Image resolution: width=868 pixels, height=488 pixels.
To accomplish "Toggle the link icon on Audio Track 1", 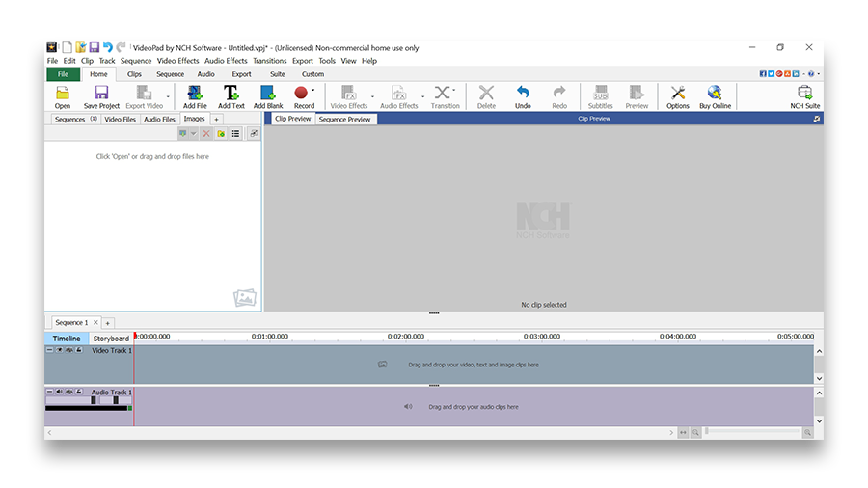I will point(69,392).
